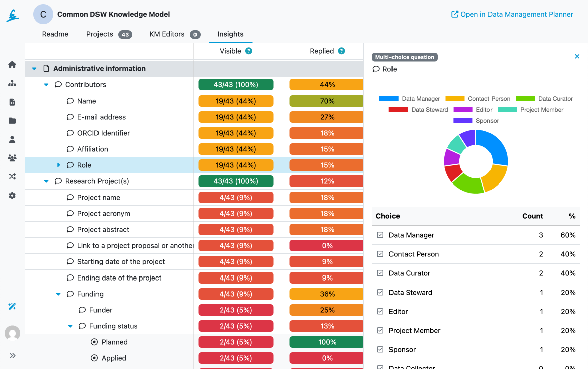Click the help icon next to Replied

coord(341,51)
